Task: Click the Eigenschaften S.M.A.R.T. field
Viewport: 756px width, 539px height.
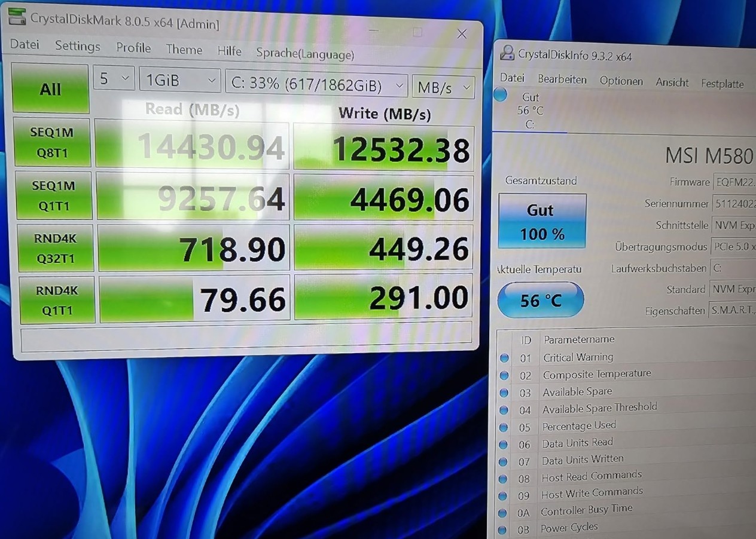Action: pos(732,310)
